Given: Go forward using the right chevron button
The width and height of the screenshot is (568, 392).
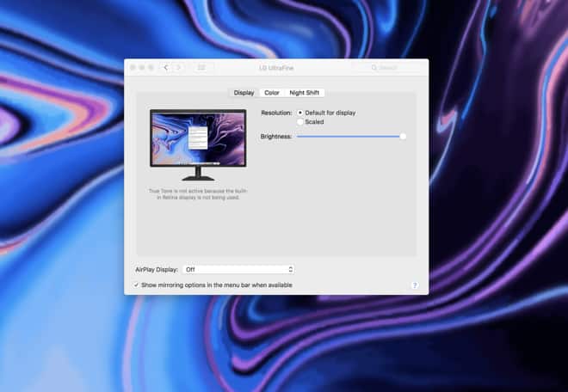Looking at the screenshot, I should coord(179,67).
